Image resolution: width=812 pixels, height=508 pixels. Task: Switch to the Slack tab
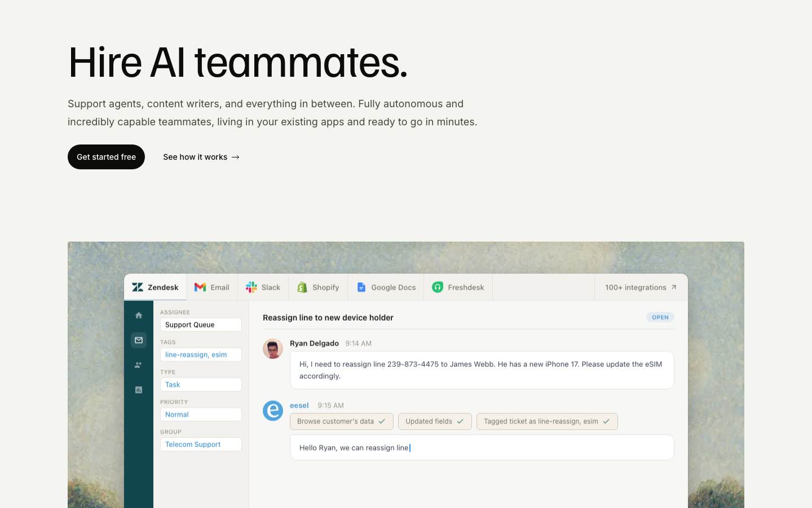click(x=263, y=287)
